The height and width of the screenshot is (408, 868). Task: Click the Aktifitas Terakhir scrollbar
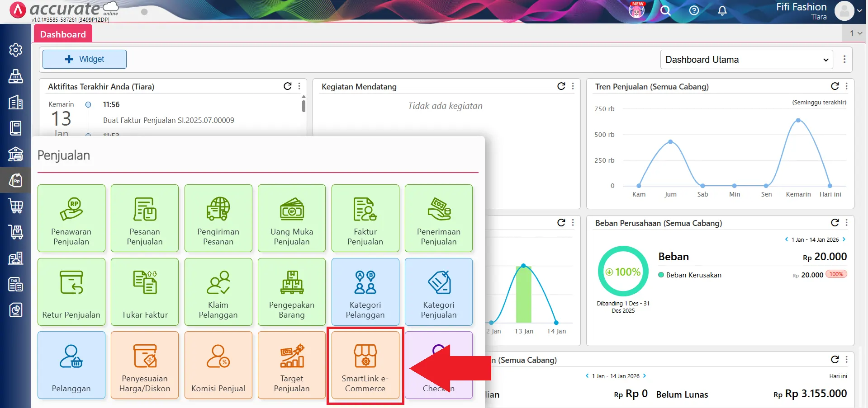point(304,106)
